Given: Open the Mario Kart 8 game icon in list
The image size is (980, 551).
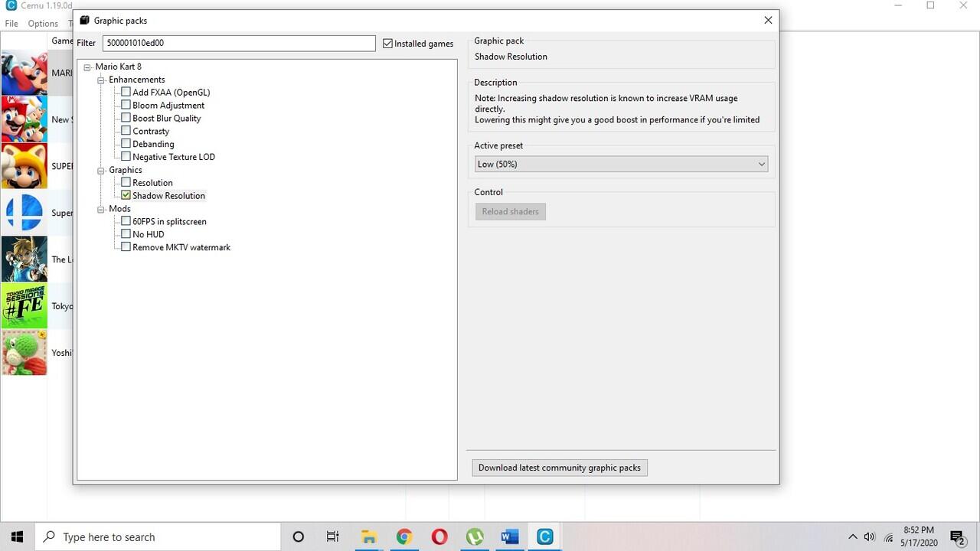Looking at the screenshot, I should (x=24, y=73).
